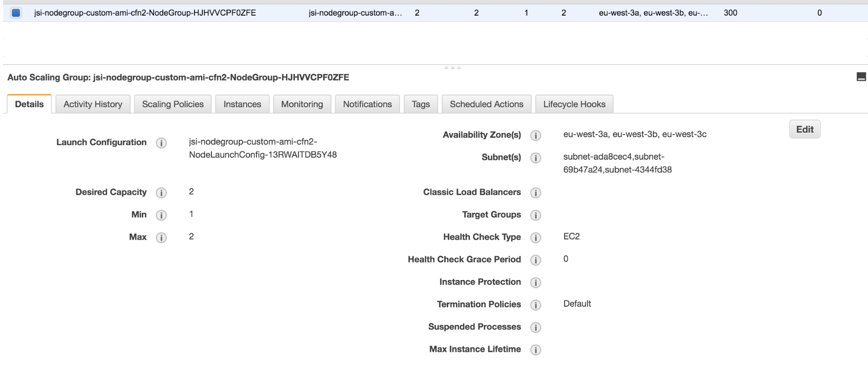868x366 pixels.
Task: Click the Min info icon
Action: pos(161,215)
